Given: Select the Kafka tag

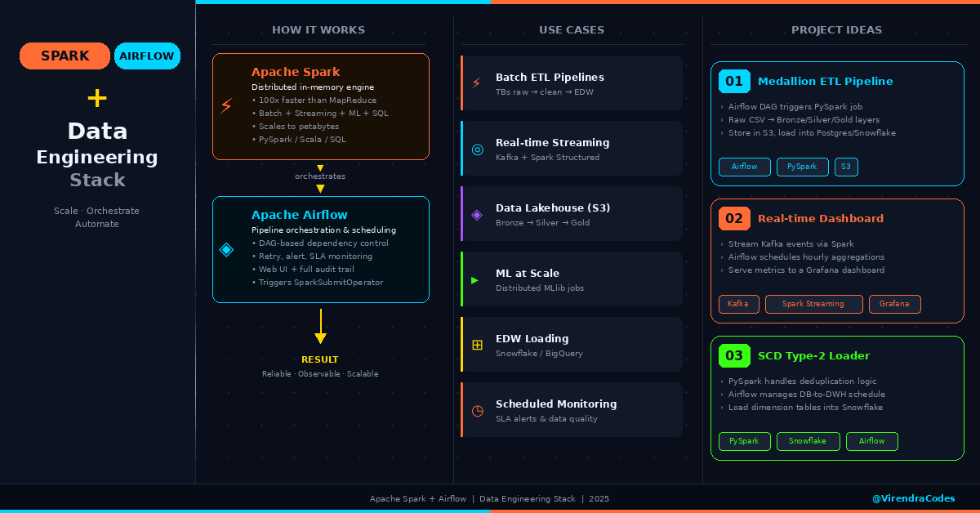Looking at the screenshot, I should pyautogui.click(x=738, y=304).
